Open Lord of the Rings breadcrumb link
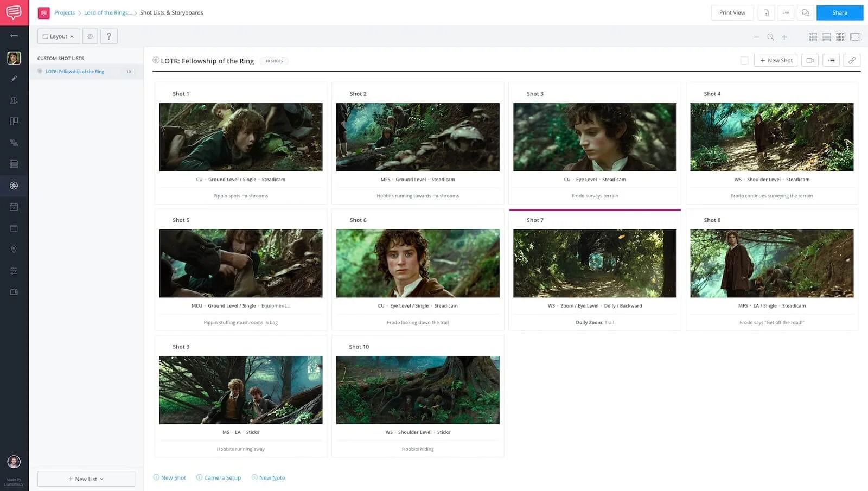Viewport: 868px width, 491px height. 108,12
